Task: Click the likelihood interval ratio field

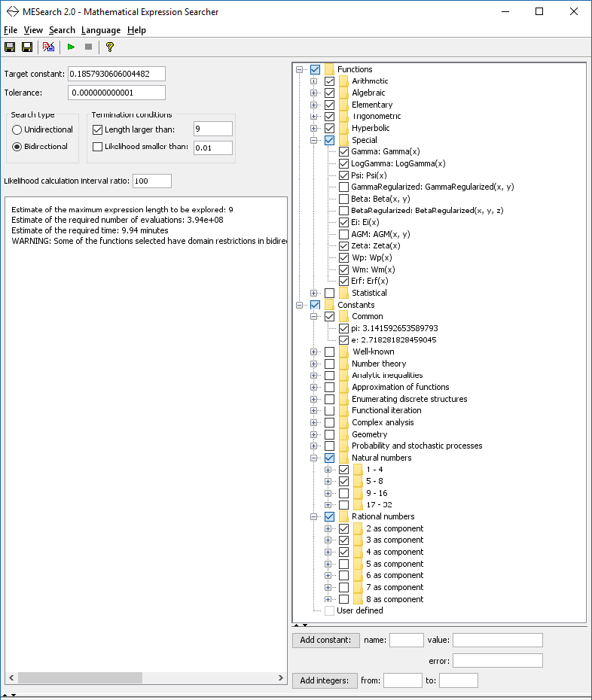Action: pyautogui.click(x=152, y=181)
